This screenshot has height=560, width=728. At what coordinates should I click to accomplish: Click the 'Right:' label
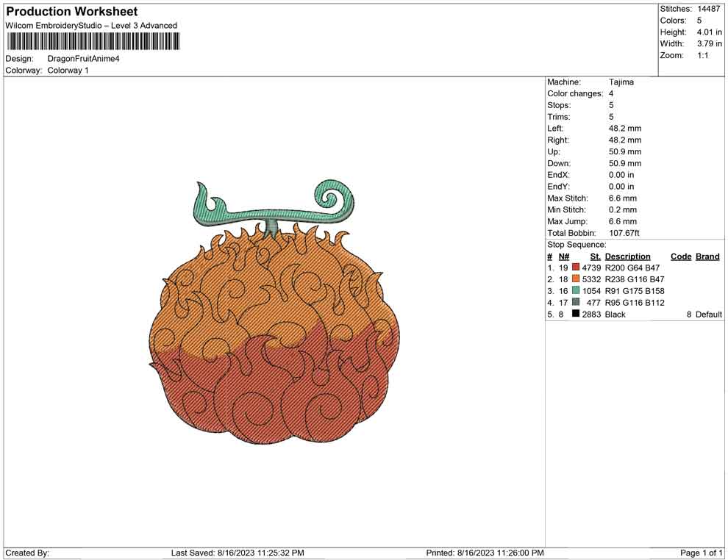[557, 140]
